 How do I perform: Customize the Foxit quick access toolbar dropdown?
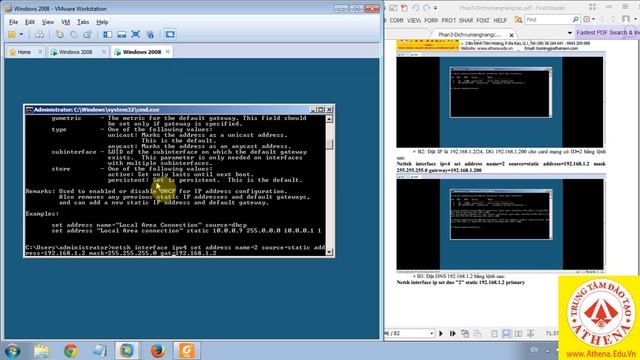[436, 8]
